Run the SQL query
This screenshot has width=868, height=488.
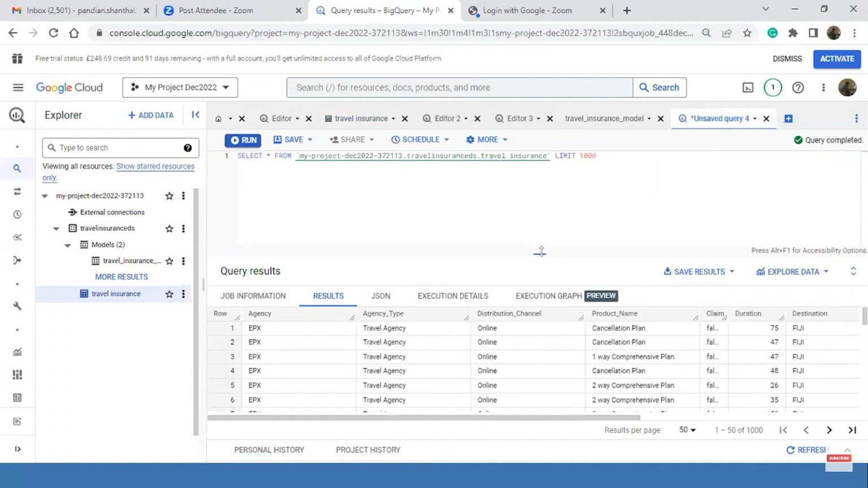[x=242, y=140]
